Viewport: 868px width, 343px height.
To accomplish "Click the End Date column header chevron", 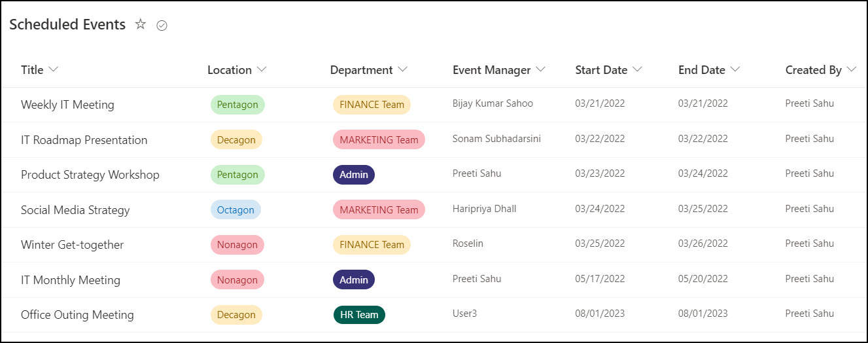I will coord(735,69).
